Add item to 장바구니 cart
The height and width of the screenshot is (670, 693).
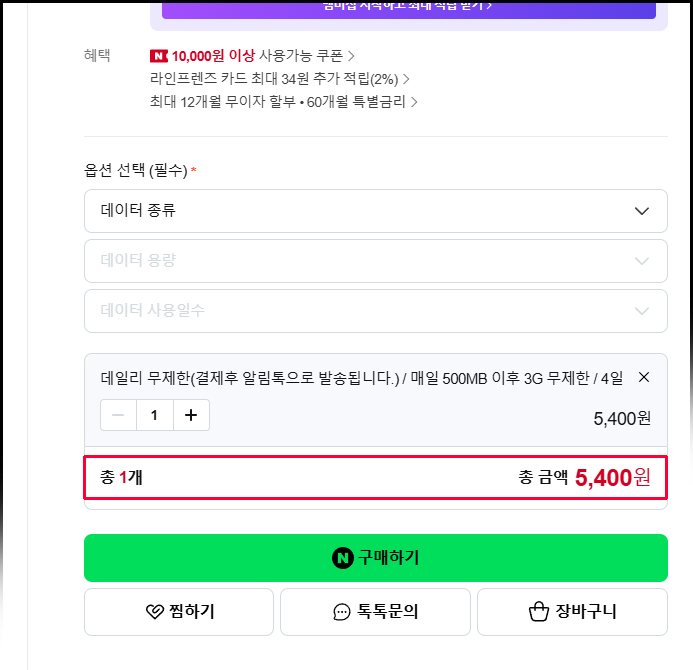(572, 612)
